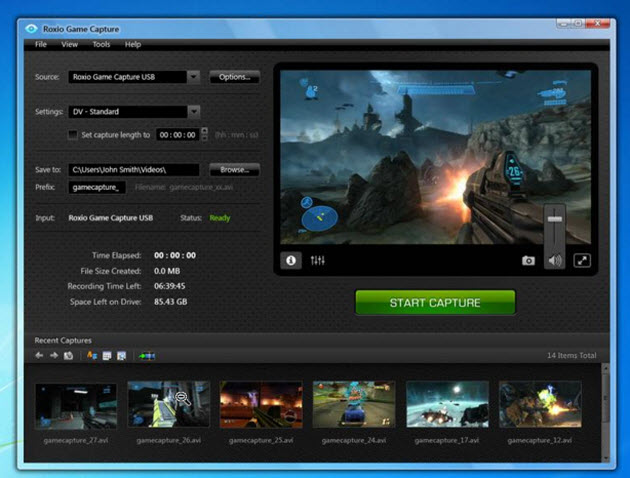
Task: Click the sort-by-name icon in captures toolbar
Action: point(92,355)
